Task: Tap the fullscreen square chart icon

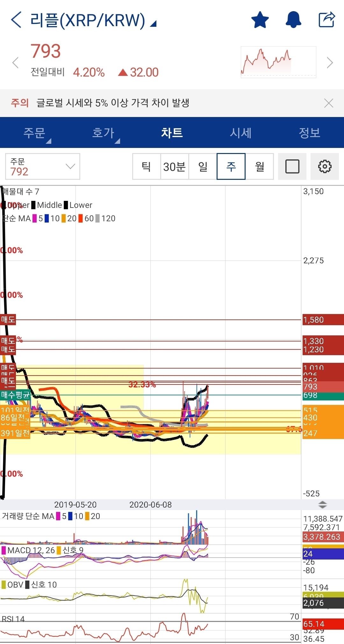Action: [292, 166]
